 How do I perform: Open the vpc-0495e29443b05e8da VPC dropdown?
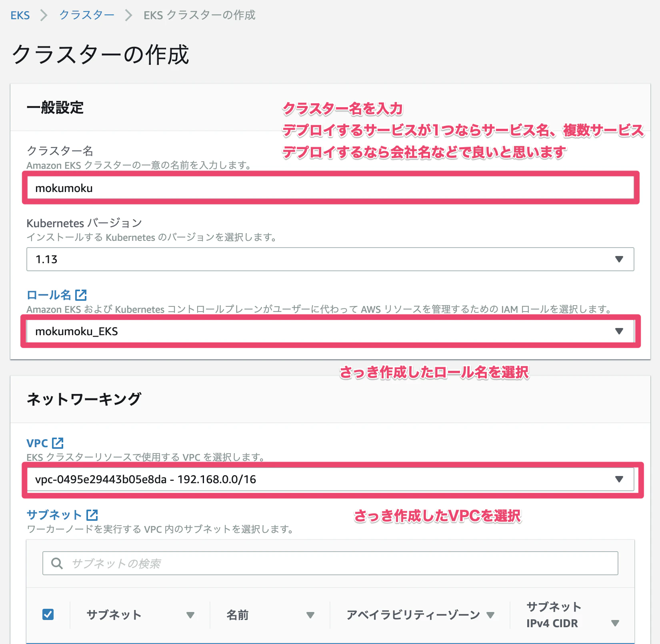[330, 479]
